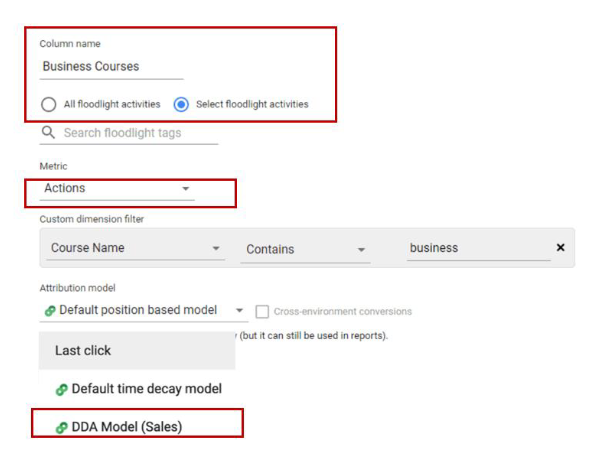Enable Cross-environment conversions checkbox

coord(262,311)
